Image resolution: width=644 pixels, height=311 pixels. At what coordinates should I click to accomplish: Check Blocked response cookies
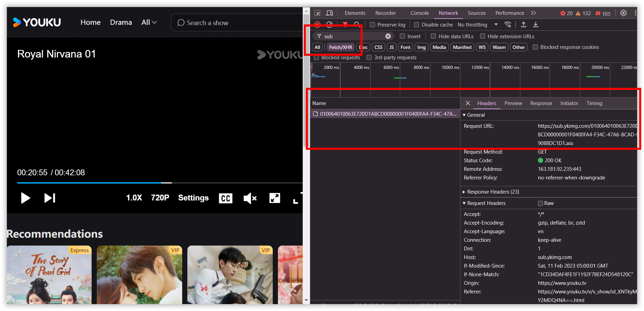(x=535, y=47)
